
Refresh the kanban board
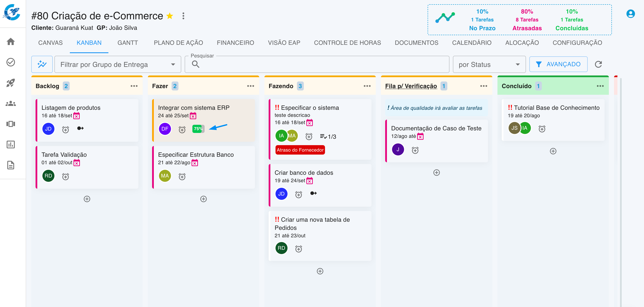pyautogui.click(x=598, y=64)
